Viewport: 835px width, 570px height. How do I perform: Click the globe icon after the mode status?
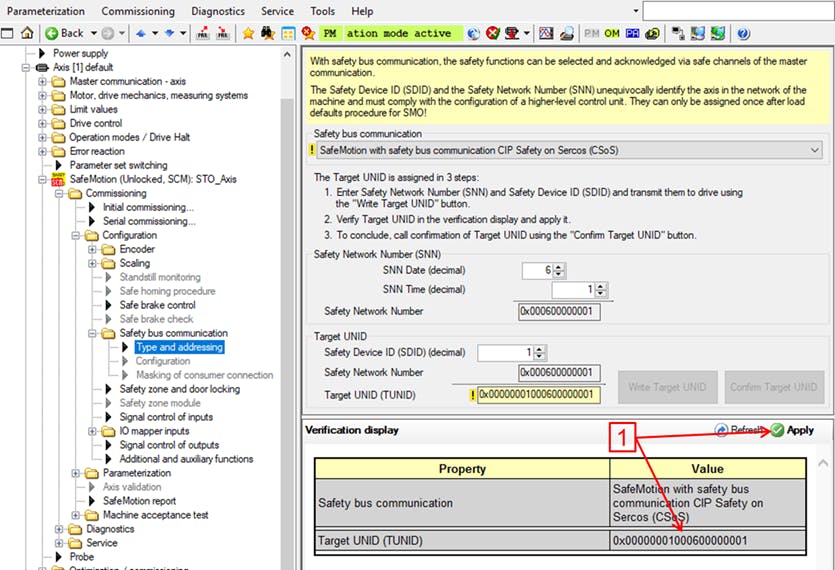pyautogui.click(x=473, y=34)
